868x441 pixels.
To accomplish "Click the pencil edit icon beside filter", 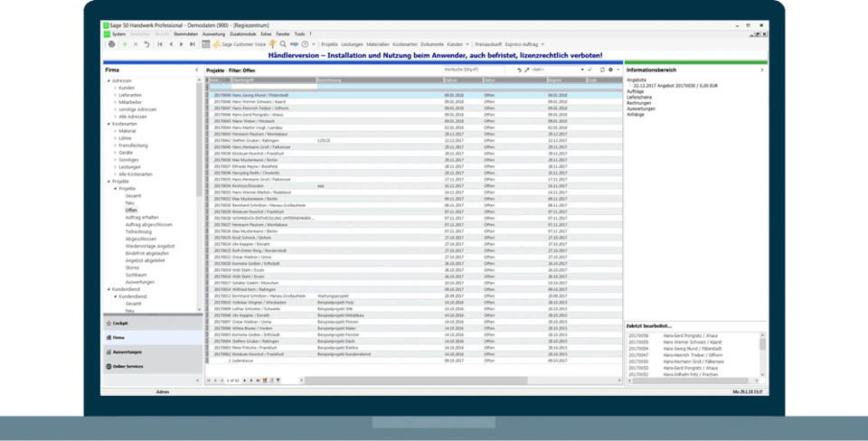I will [x=526, y=70].
